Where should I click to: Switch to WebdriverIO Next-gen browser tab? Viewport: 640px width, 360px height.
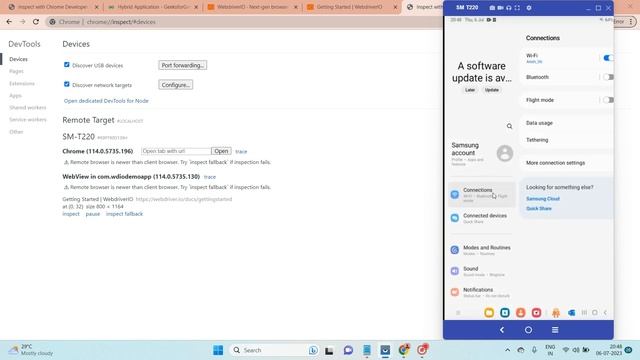tap(252, 7)
